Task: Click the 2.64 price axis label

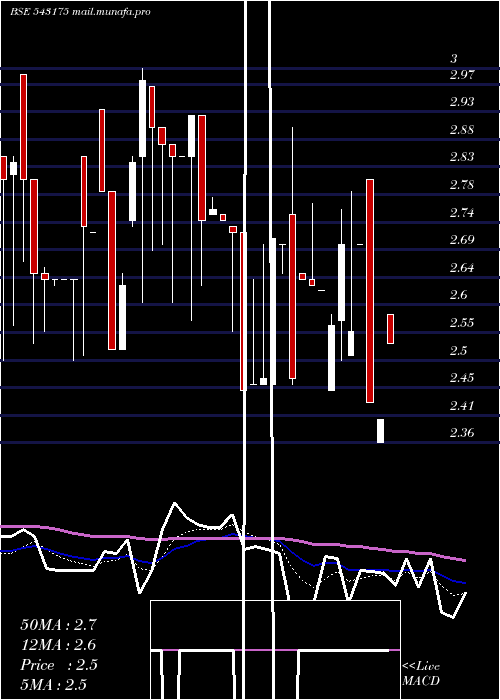Action: pyautogui.click(x=462, y=268)
